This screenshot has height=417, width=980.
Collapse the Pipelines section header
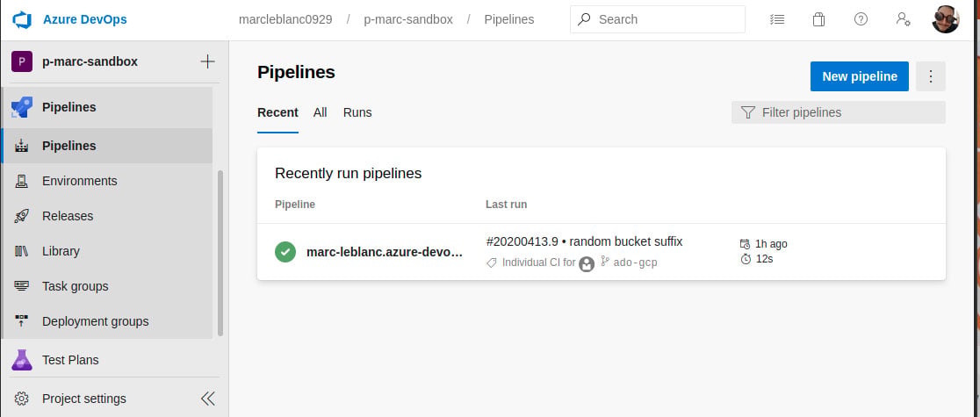coord(107,107)
